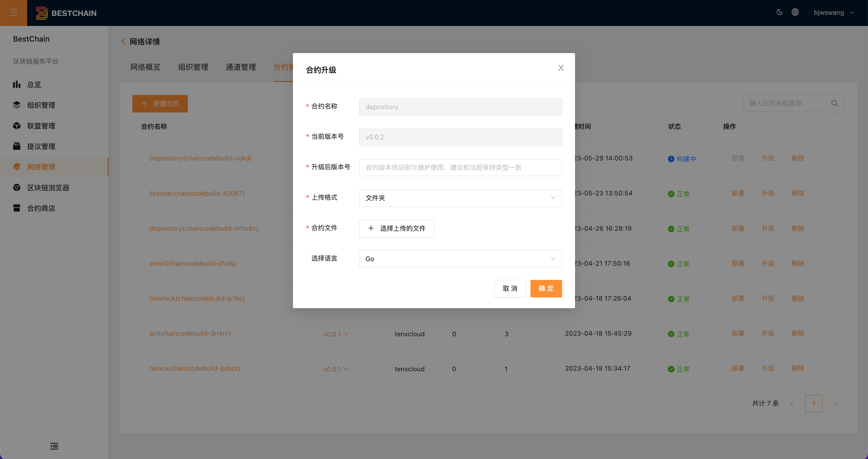Select 网络管理 in the sidebar

pos(54,167)
